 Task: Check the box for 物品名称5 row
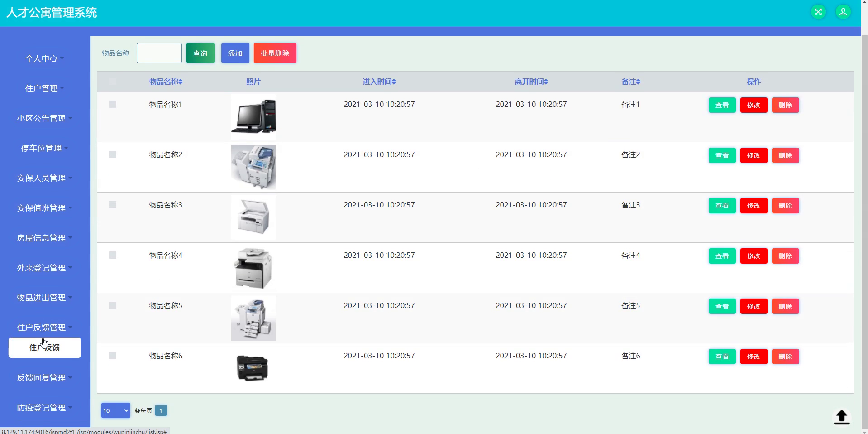click(113, 305)
